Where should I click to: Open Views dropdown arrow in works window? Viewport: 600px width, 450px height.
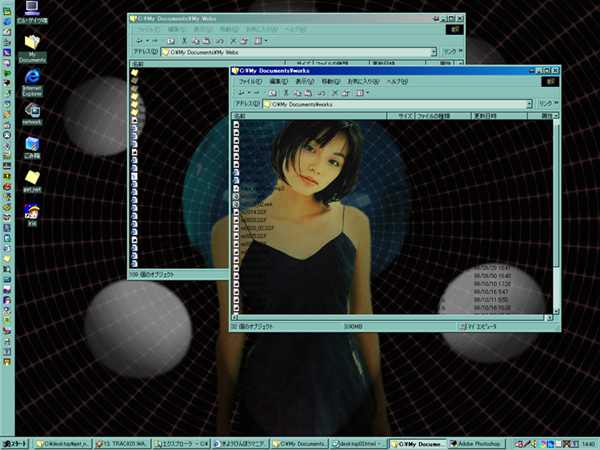tap(367, 93)
